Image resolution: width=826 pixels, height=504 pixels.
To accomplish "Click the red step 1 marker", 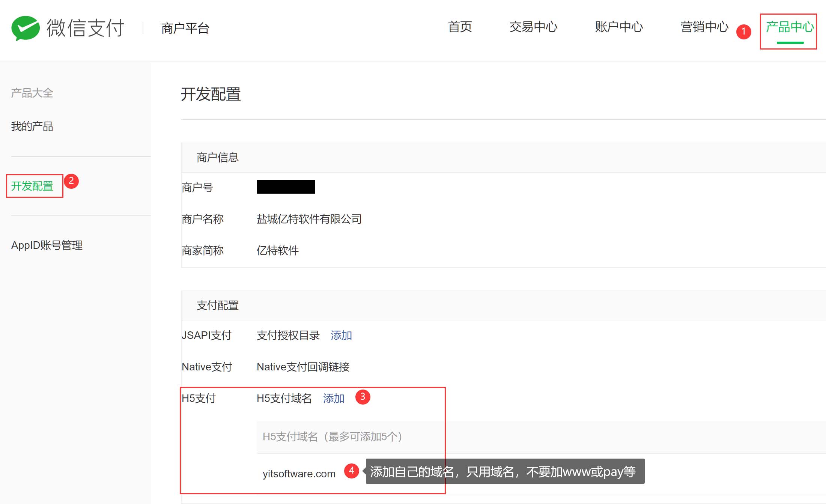I will click(743, 32).
